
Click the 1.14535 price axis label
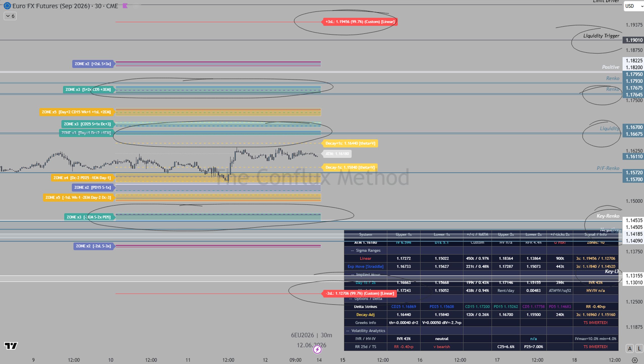click(633, 220)
